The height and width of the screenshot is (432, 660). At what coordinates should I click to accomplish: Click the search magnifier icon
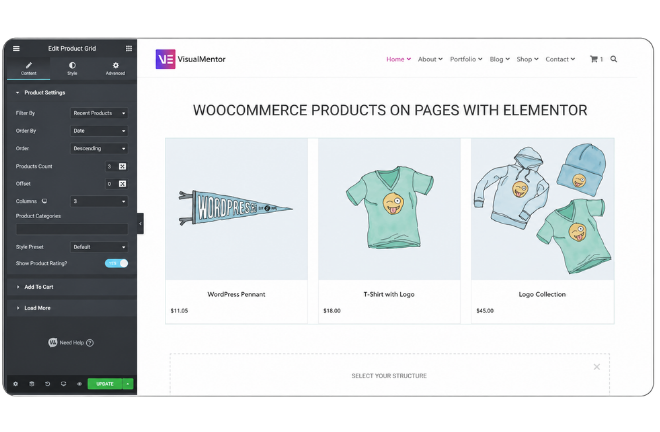[614, 59]
